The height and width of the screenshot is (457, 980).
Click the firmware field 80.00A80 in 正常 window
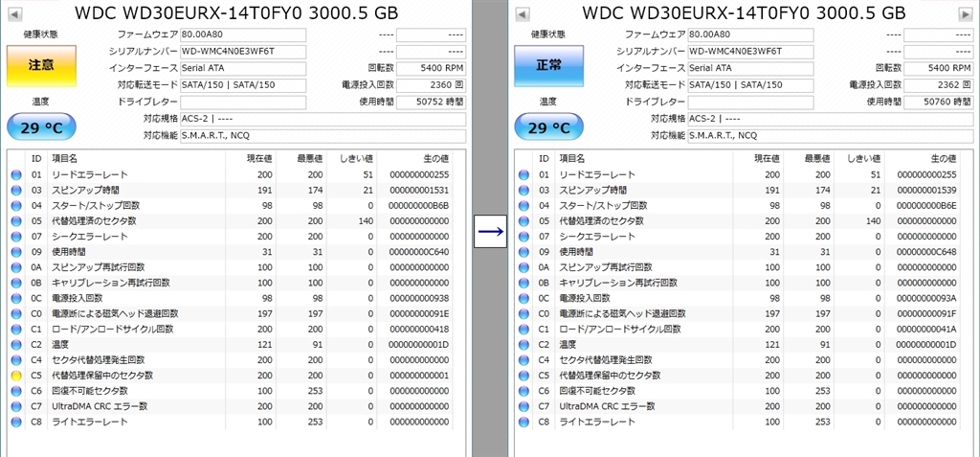coord(750,34)
